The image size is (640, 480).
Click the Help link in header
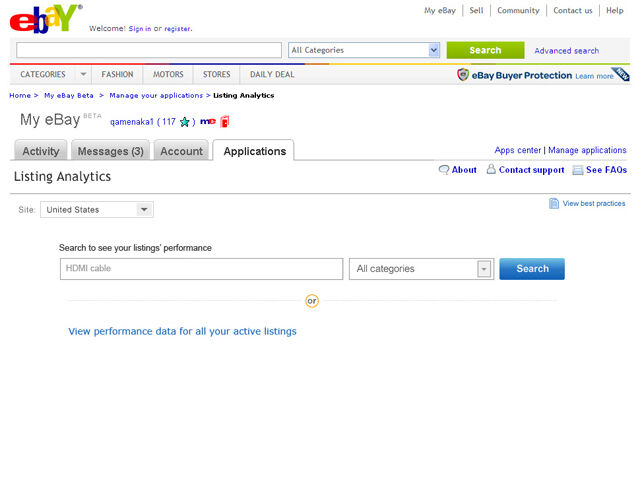(x=615, y=11)
